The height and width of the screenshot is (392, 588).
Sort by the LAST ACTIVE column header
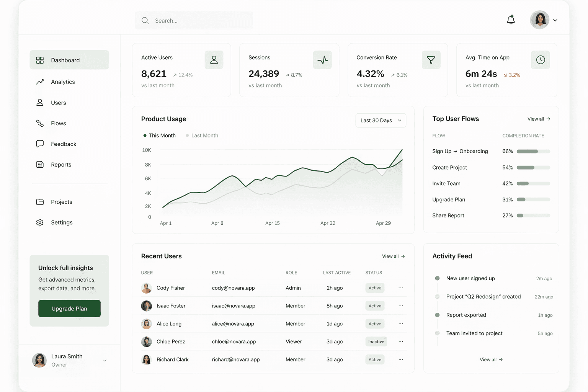pyautogui.click(x=336, y=273)
